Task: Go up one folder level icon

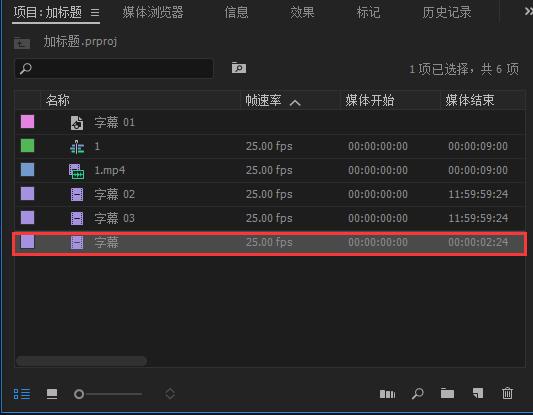Action: point(22,43)
